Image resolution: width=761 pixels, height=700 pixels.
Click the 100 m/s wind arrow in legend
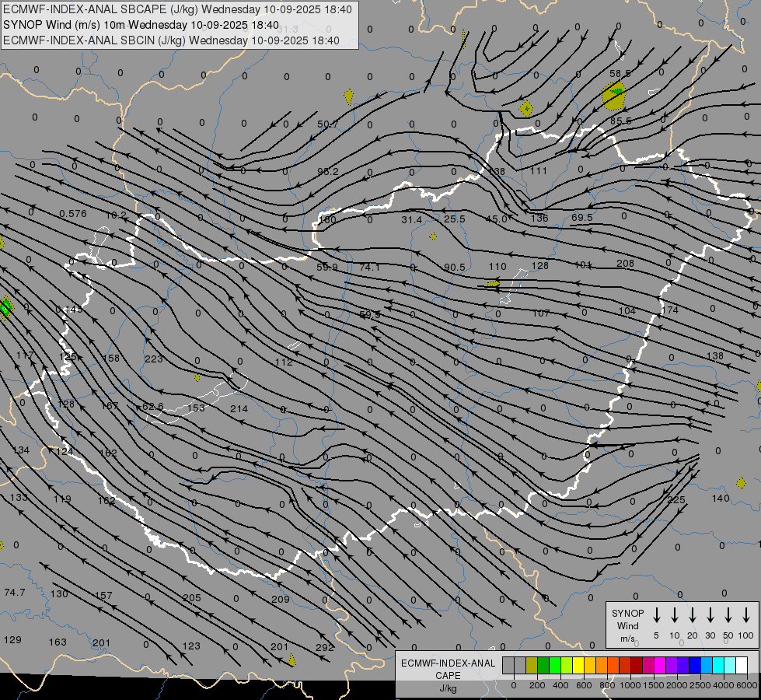pos(747,615)
